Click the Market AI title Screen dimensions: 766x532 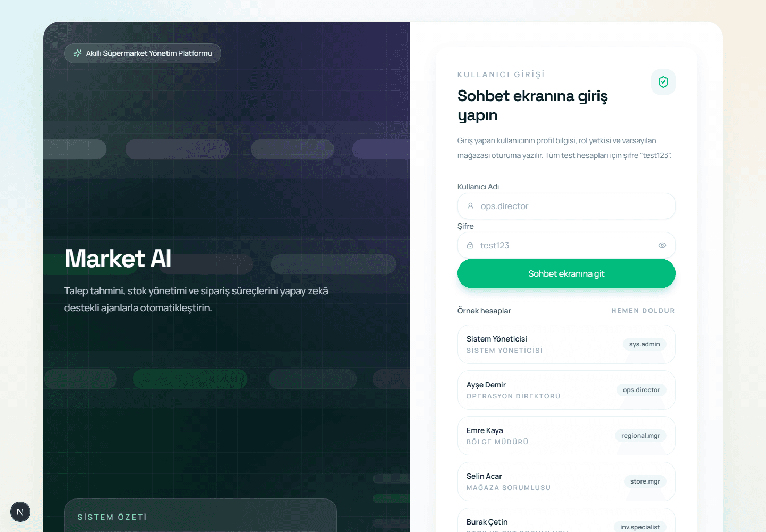pos(118,259)
